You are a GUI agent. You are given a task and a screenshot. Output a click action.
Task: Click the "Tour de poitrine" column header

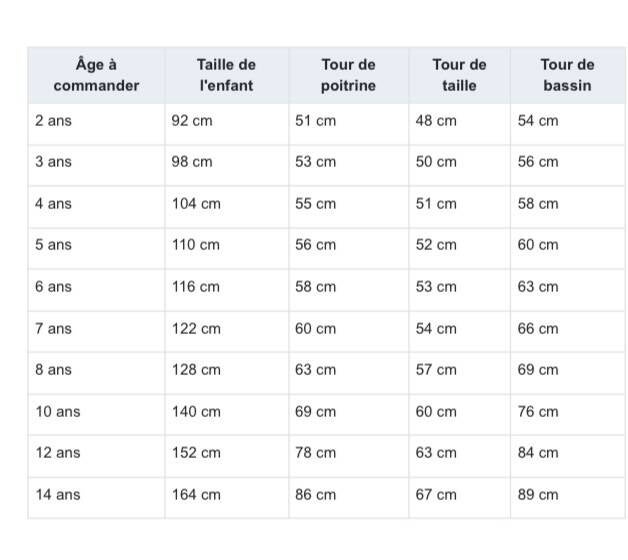coord(348,75)
